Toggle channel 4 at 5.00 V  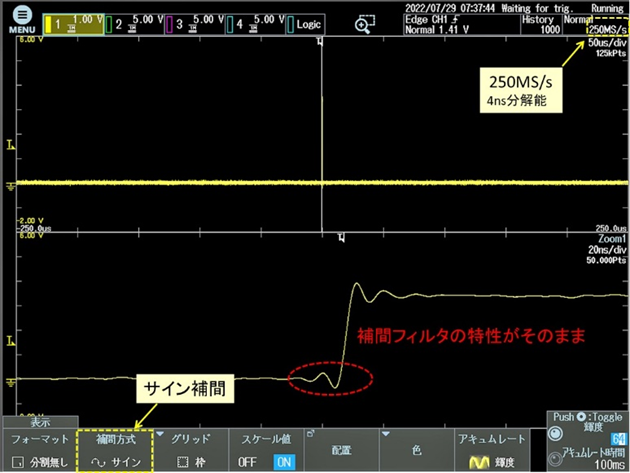click(x=256, y=24)
